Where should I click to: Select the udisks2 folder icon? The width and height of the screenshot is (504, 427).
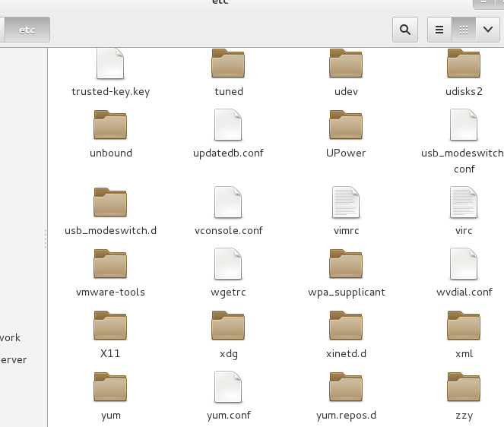coord(464,63)
